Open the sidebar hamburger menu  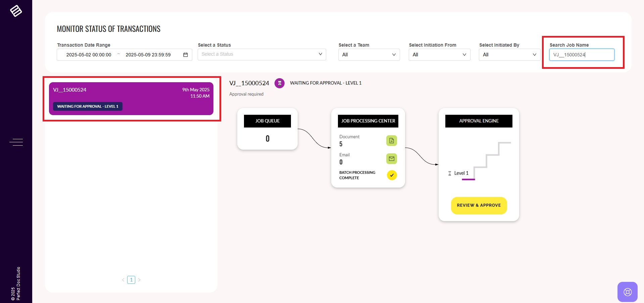click(16, 142)
